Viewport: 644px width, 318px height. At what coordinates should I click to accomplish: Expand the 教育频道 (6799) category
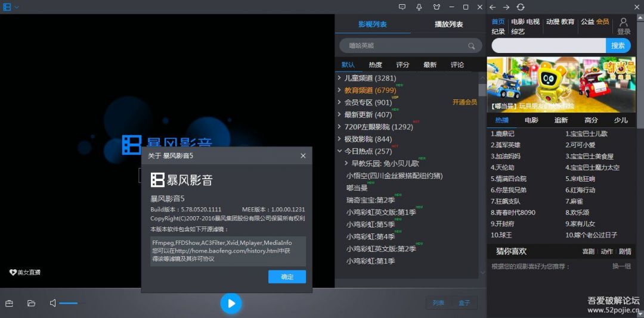tap(339, 90)
